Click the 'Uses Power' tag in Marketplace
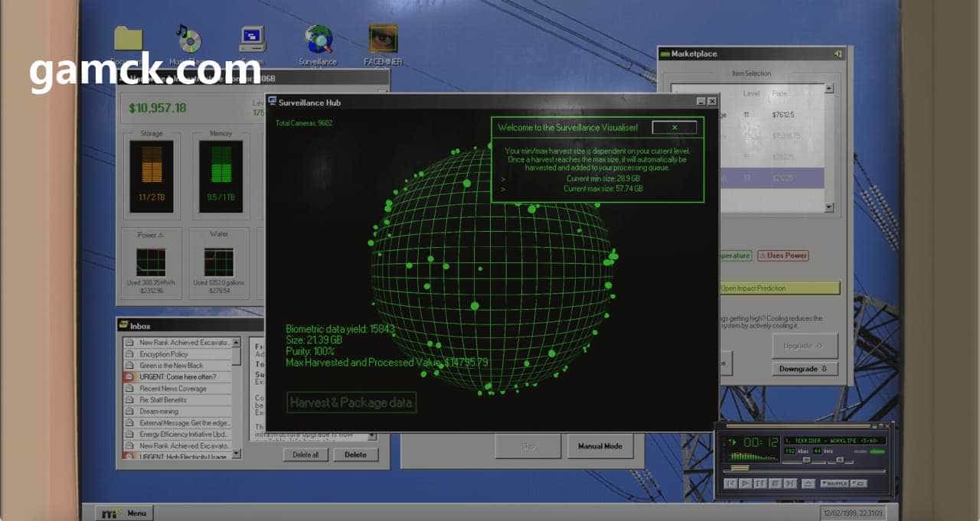The image size is (980, 521). tap(783, 256)
